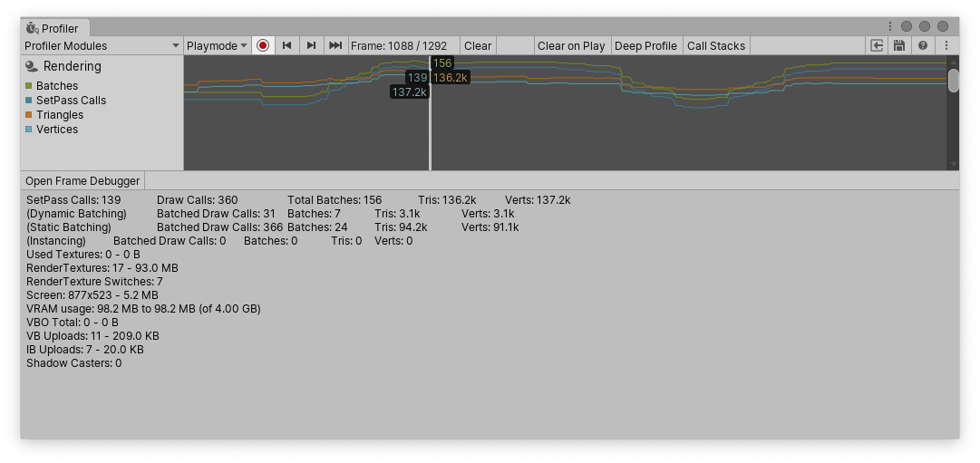
Task: Click VB Uploads: 11 - 209.0 KB
Action: click(92, 336)
